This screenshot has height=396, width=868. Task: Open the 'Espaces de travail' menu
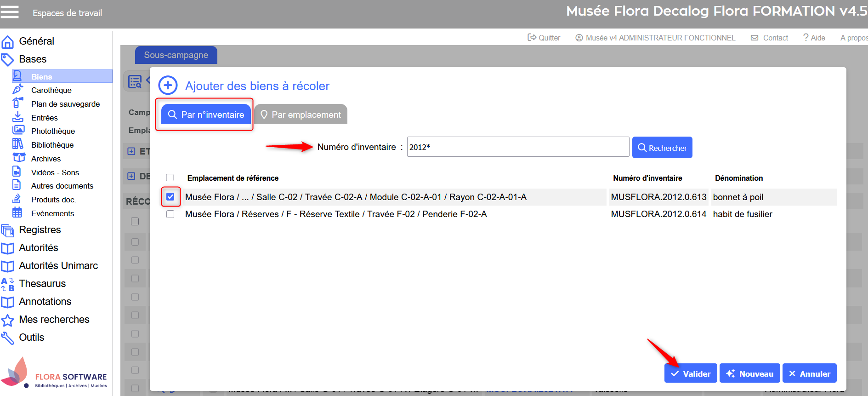point(67,13)
